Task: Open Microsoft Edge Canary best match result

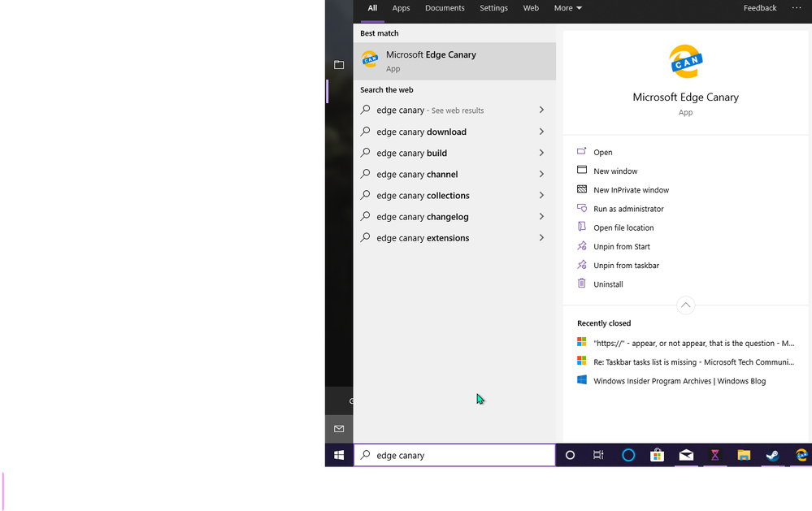Action: 454,61
